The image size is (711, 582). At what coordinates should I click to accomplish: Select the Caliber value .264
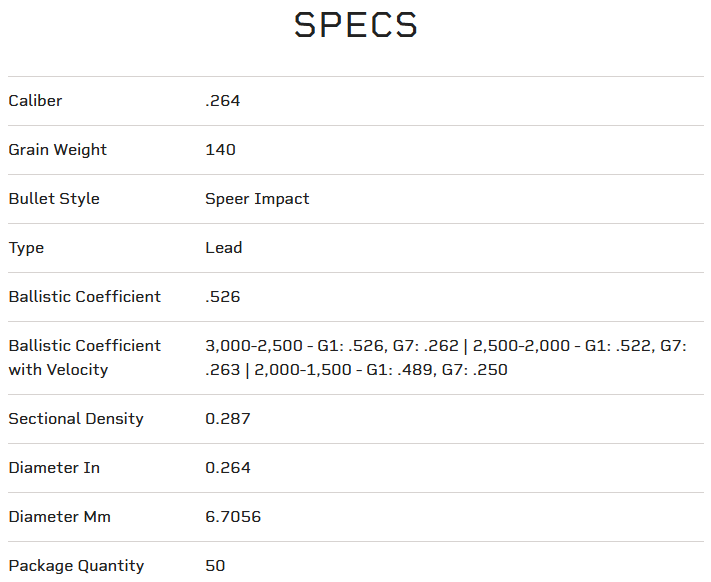[222, 101]
